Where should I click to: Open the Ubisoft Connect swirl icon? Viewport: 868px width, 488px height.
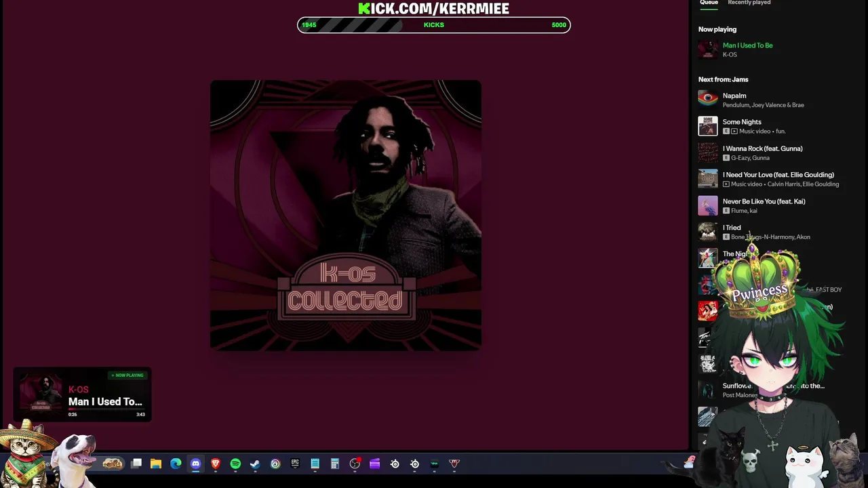[x=275, y=464]
